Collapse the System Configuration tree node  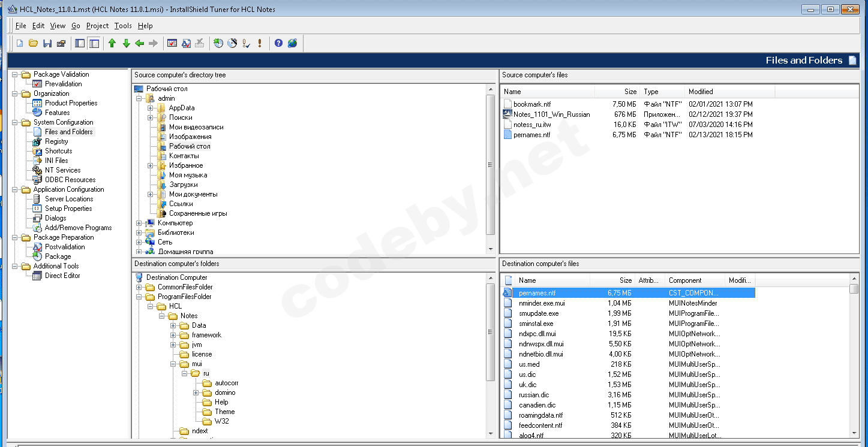coord(15,122)
